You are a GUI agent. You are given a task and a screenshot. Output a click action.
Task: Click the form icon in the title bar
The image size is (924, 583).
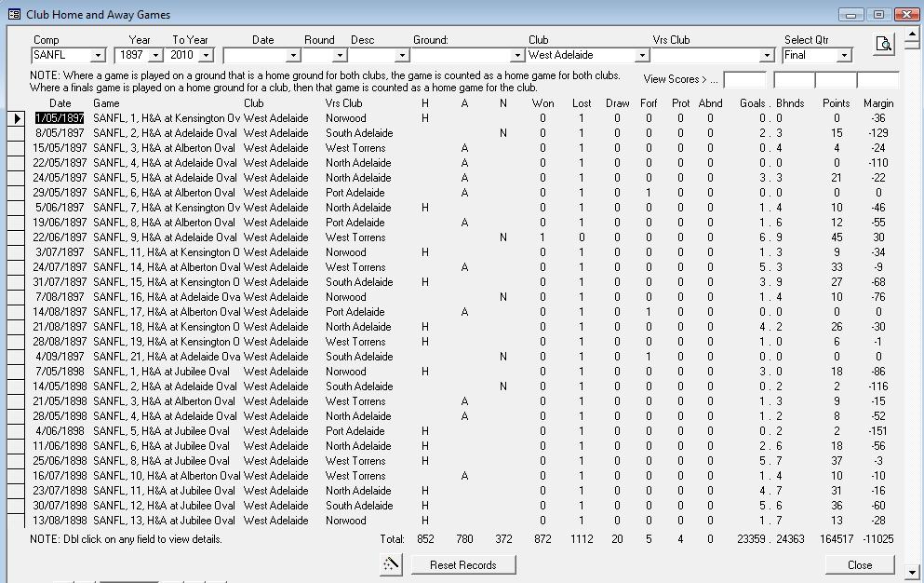[14, 14]
